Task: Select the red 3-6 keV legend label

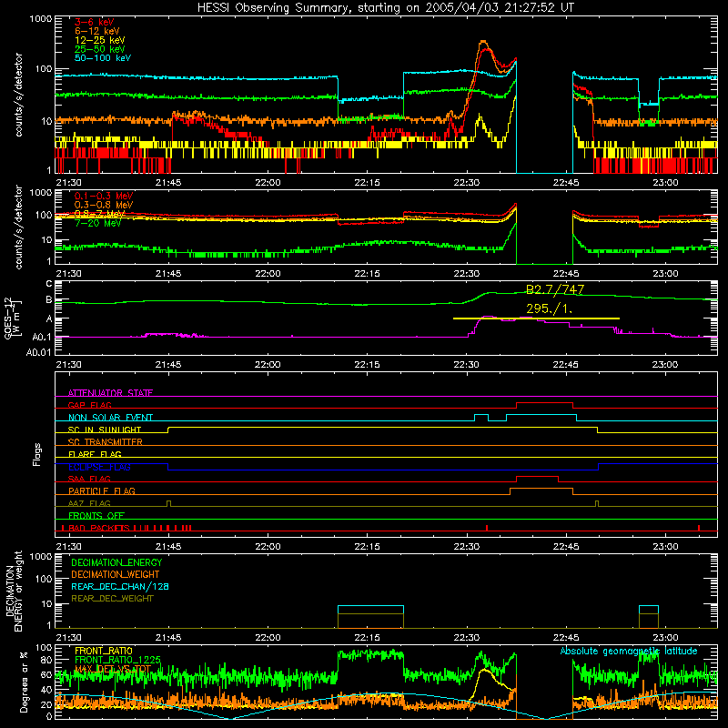Action: pos(95,22)
